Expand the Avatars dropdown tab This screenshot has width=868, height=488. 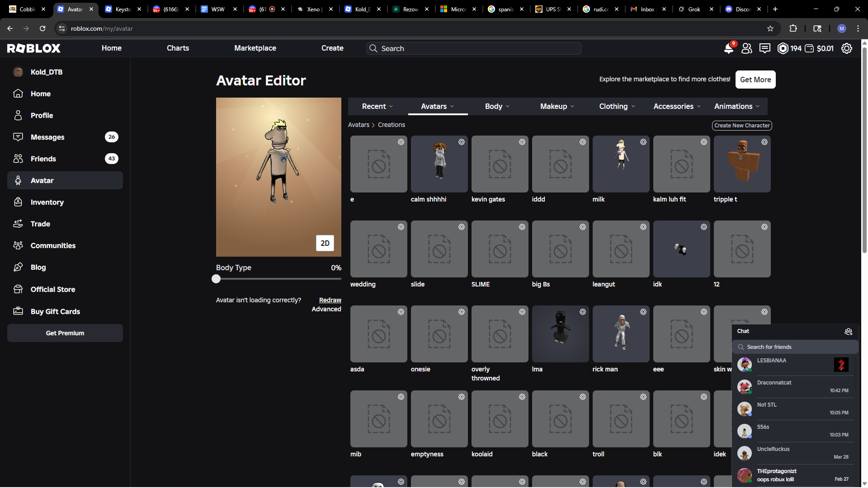pos(438,106)
